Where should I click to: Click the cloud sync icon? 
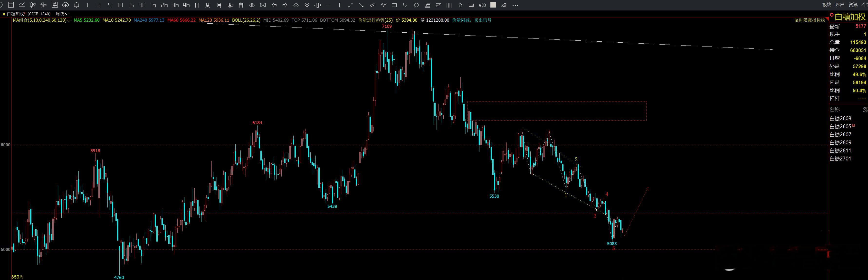[66, 5]
